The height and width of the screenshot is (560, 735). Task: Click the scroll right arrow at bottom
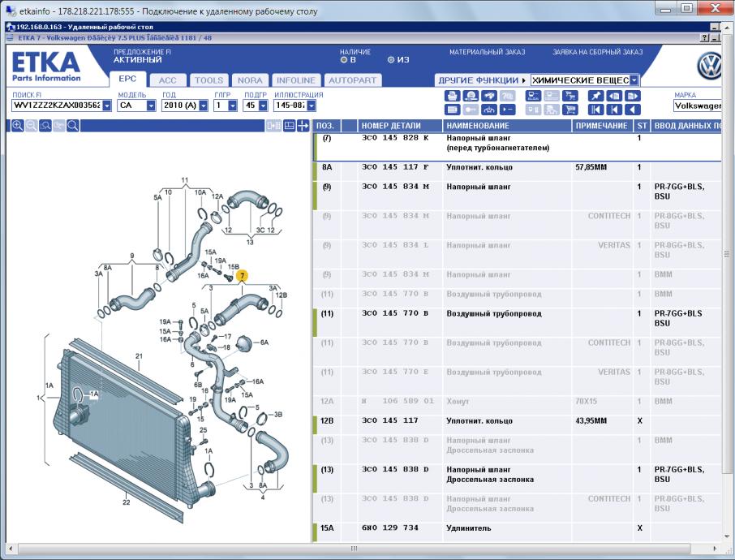pyautogui.click(x=715, y=548)
